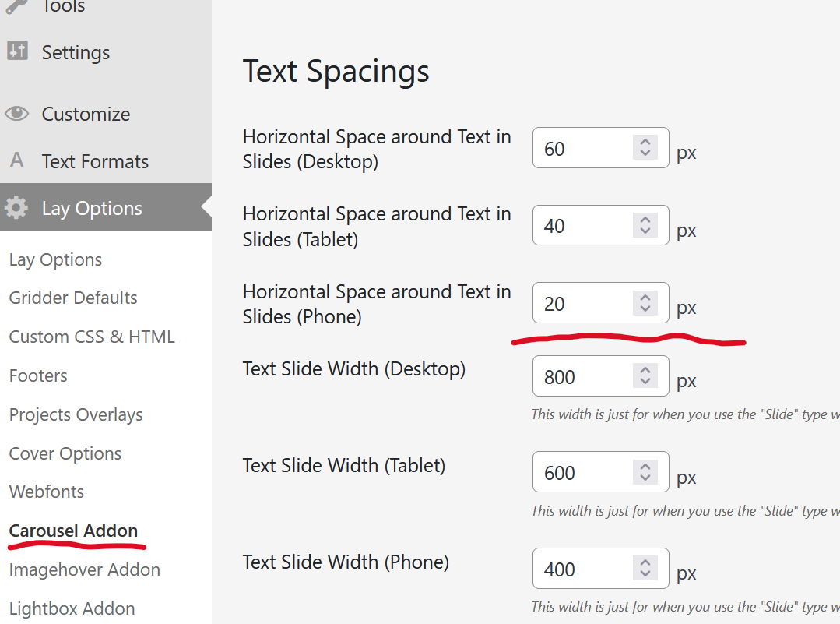Open Cover Options settings

(x=65, y=453)
